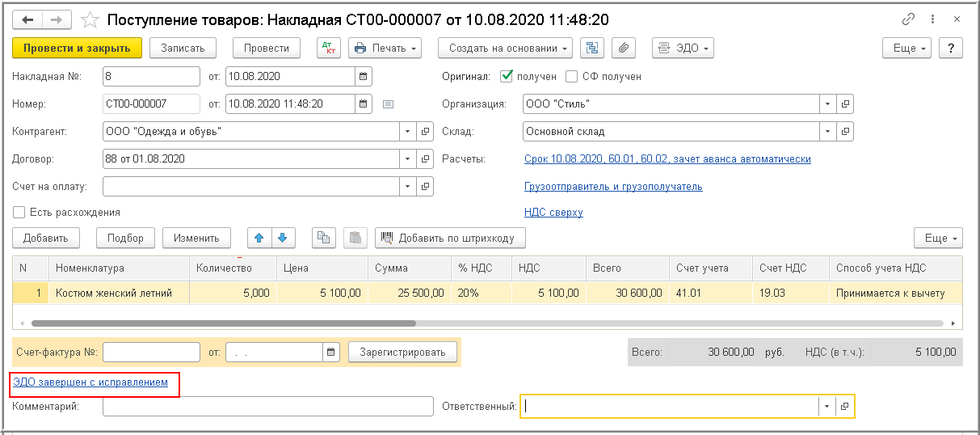Viewport: 980px width, 435px height.
Task: Open Склад record with open-form icon
Action: pyautogui.click(x=845, y=131)
